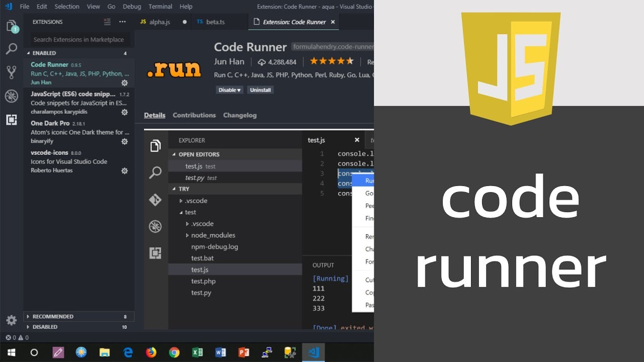
Task: Open the Explorer view in activity bar
Action: [x=12, y=26]
